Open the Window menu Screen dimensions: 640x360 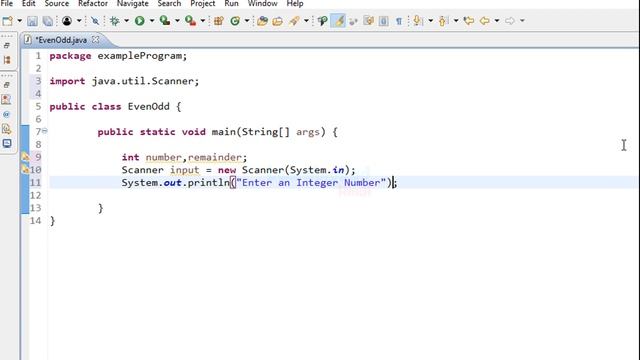[x=262, y=4]
